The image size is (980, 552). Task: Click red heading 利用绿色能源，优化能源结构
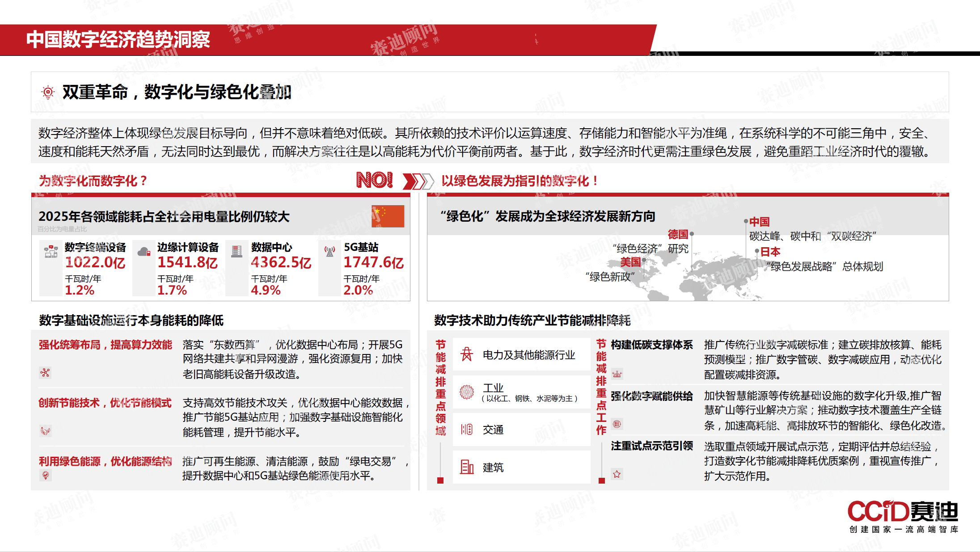click(106, 462)
